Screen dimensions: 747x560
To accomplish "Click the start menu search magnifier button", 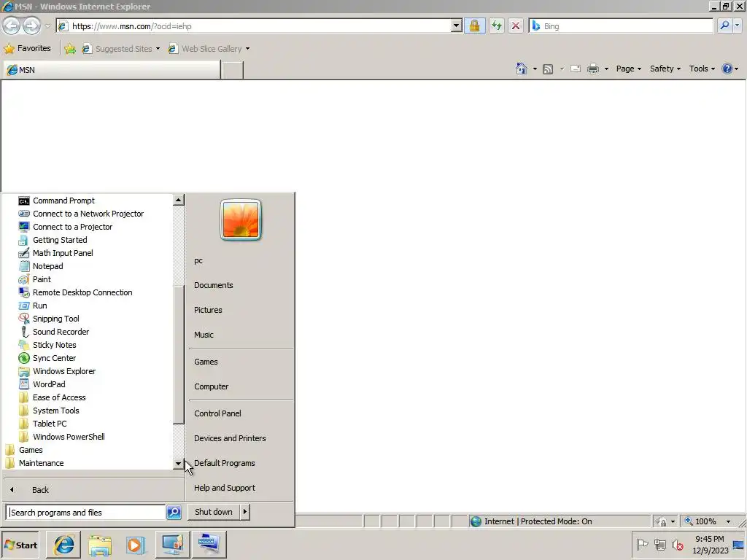I will (x=174, y=513).
